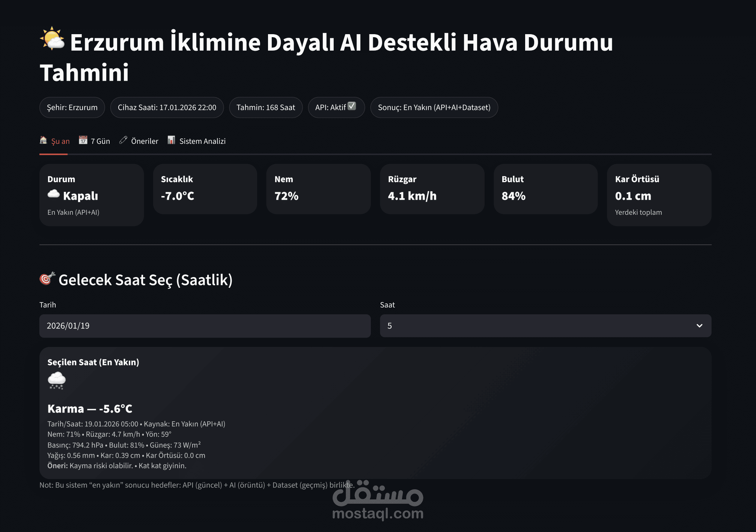The height and width of the screenshot is (532, 756).
Task: Click the API Aktif checkmark
Action: (352, 106)
